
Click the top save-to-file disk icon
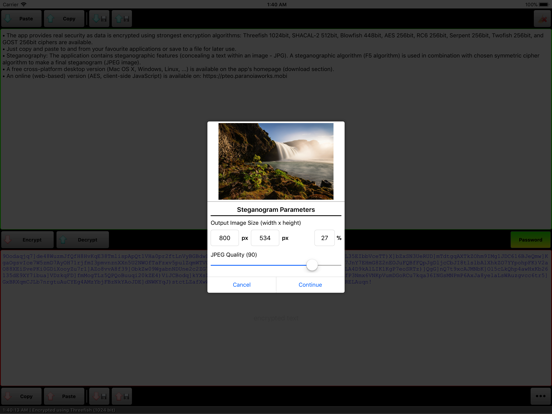(122, 19)
